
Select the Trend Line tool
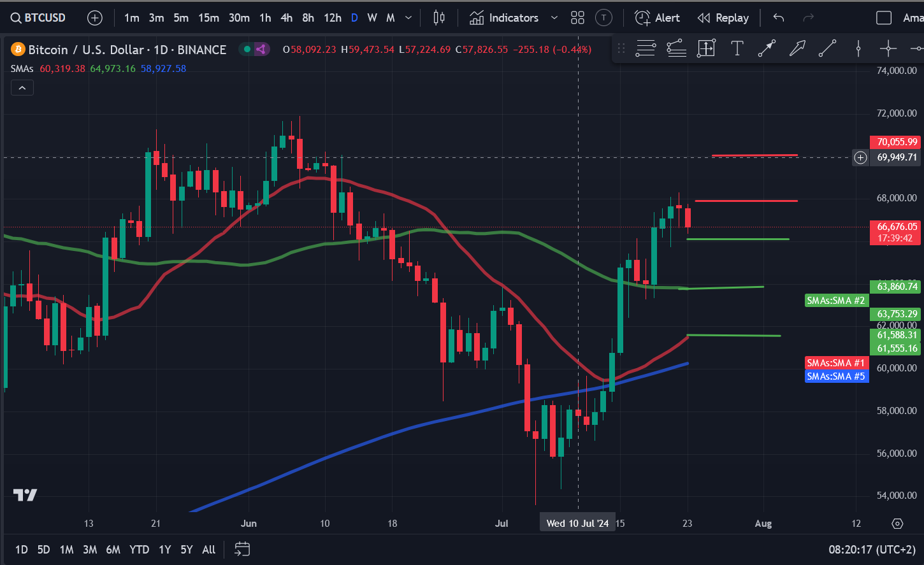[827, 48]
